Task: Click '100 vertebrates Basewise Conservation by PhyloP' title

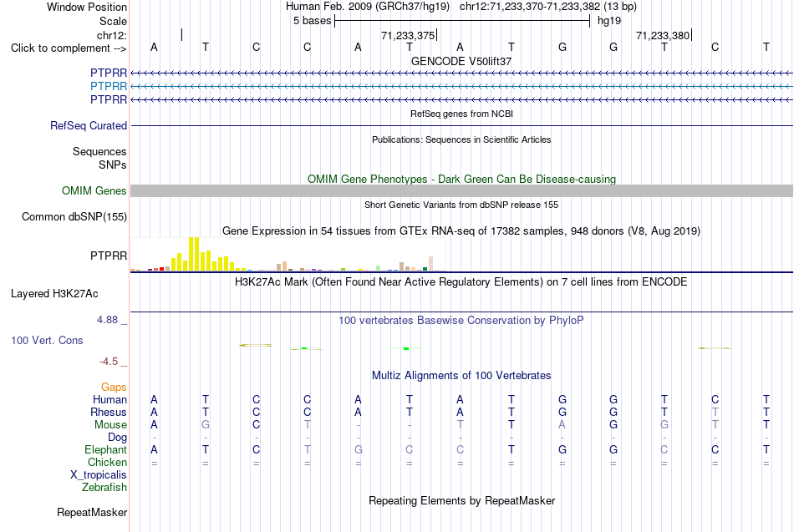Action: tap(461, 321)
